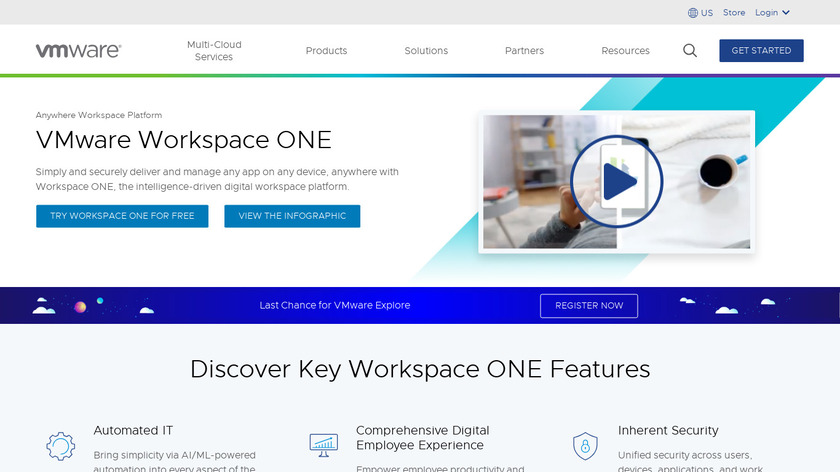
Task: Open the Products menu
Action: pos(326,50)
